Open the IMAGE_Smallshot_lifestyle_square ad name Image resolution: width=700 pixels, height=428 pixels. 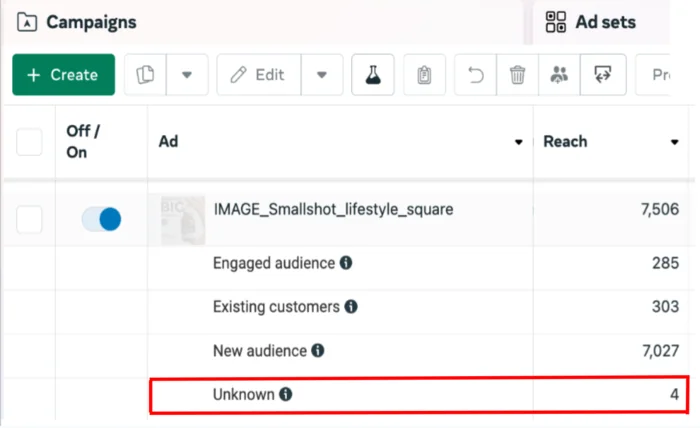coord(333,209)
